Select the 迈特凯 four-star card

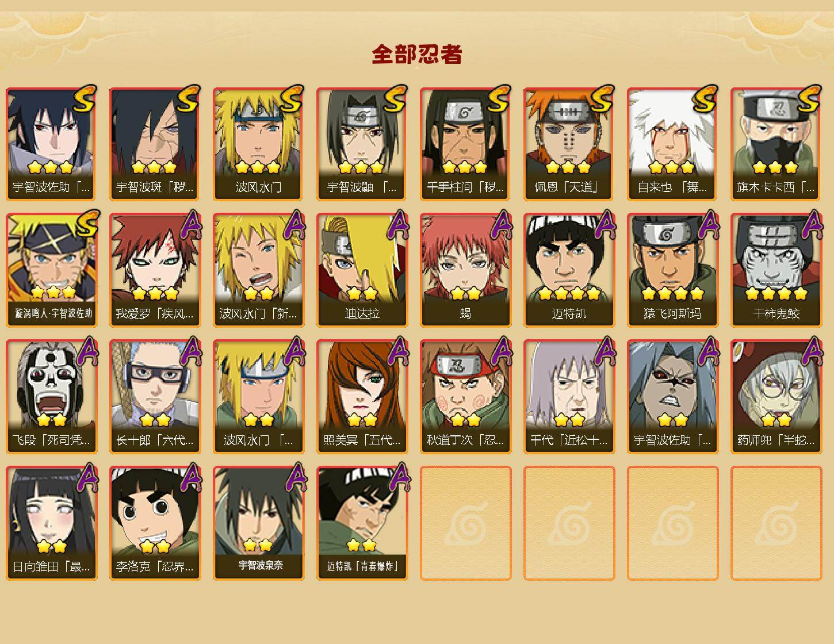pyautogui.click(x=569, y=270)
